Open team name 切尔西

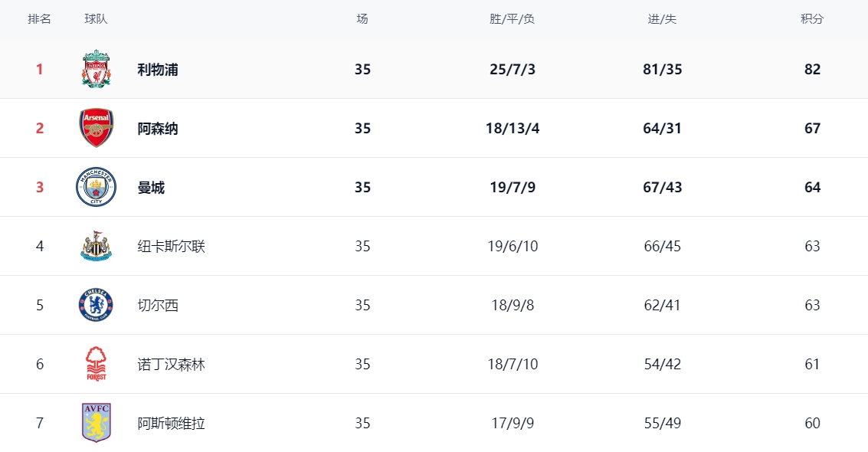(158, 306)
